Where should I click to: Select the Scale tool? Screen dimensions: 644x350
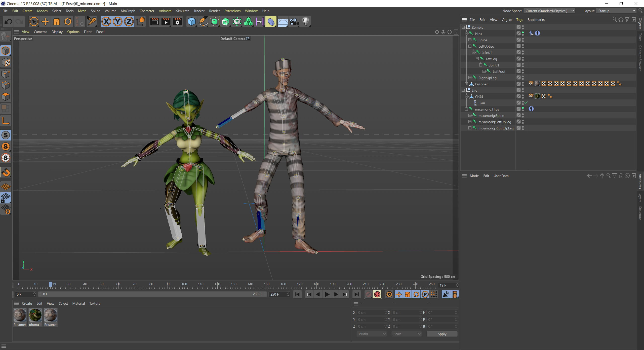point(57,22)
